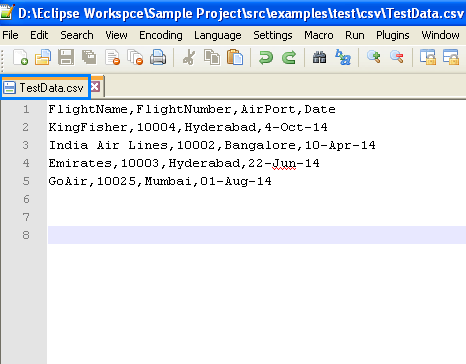Screen dimensions: 466x364
Task: Toggle synchronize vertical scrolling icon
Action: (428, 57)
